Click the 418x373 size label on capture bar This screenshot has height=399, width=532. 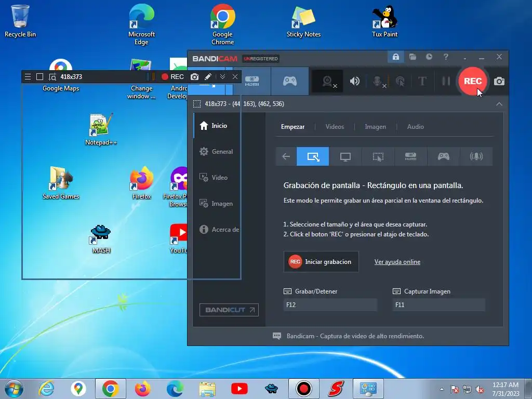tap(71, 77)
